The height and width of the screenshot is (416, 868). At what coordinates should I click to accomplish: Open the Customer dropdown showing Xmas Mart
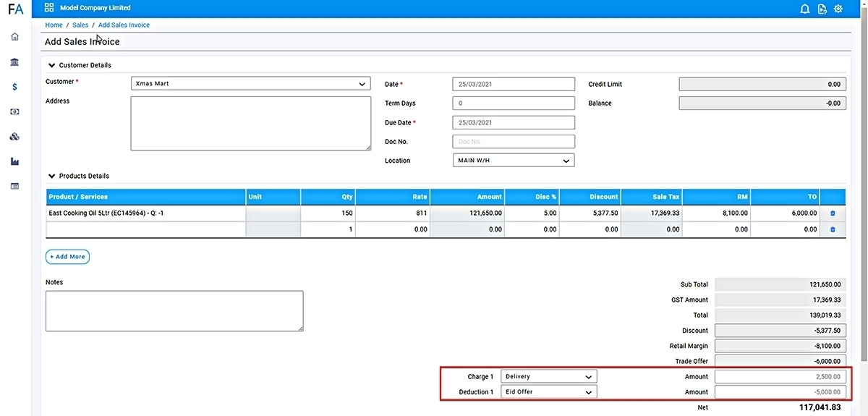click(250, 84)
